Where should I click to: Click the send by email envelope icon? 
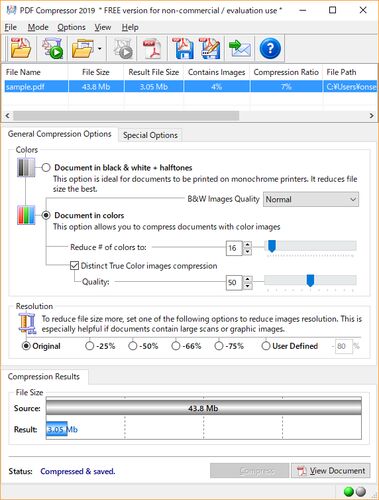pos(240,49)
